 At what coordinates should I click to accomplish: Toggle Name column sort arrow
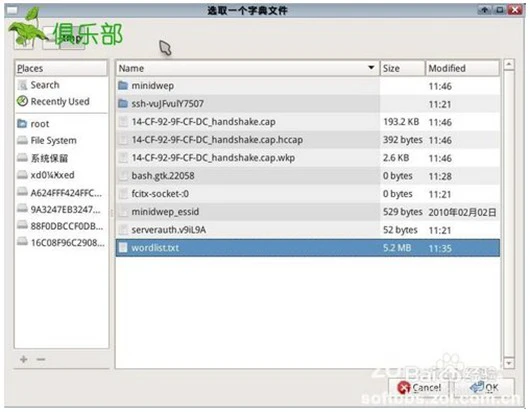click(371, 68)
